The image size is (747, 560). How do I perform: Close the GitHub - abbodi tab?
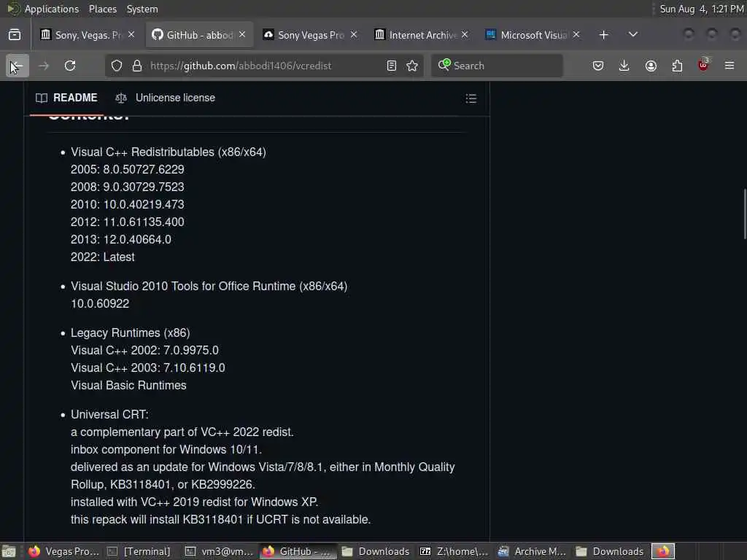click(242, 35)
